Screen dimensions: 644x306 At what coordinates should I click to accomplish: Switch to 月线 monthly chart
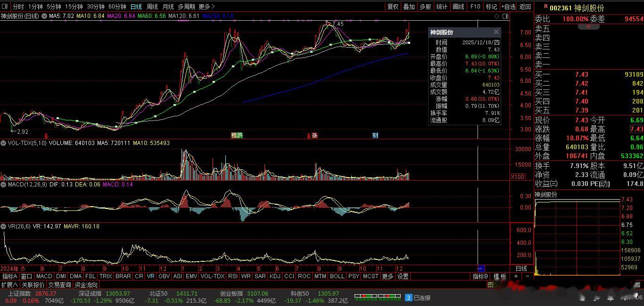pyautogui.click(x=168, y=7)
